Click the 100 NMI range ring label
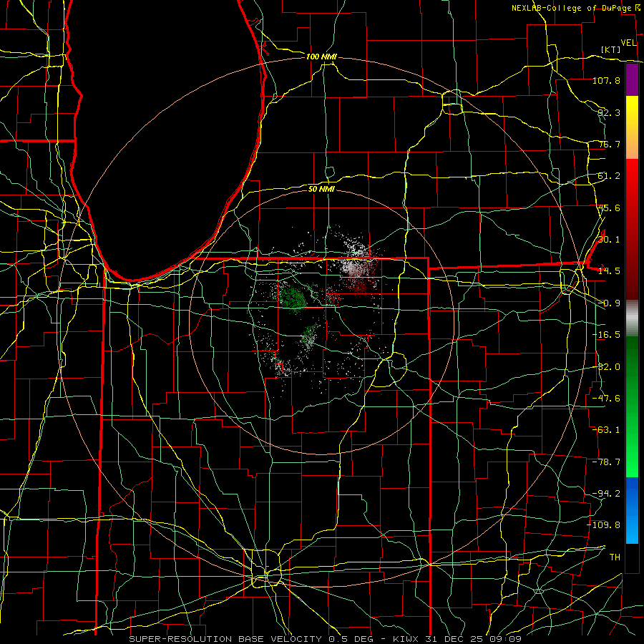The width and height of the screenshot is (644, 644). [321, 57]
